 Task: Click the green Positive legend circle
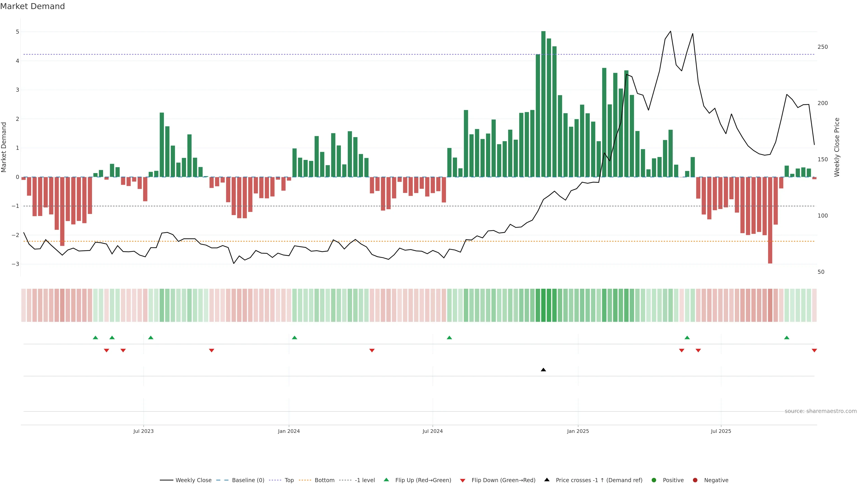(x=654, y=480)
